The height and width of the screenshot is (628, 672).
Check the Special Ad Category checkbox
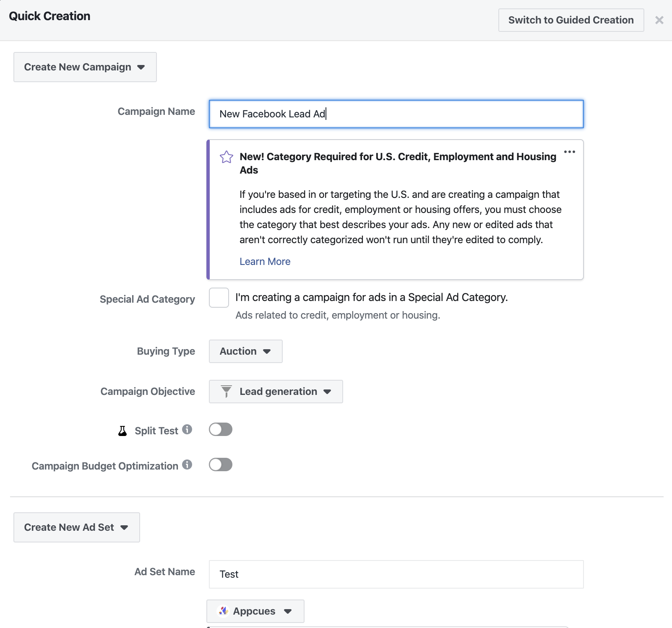tap(219, 298)
